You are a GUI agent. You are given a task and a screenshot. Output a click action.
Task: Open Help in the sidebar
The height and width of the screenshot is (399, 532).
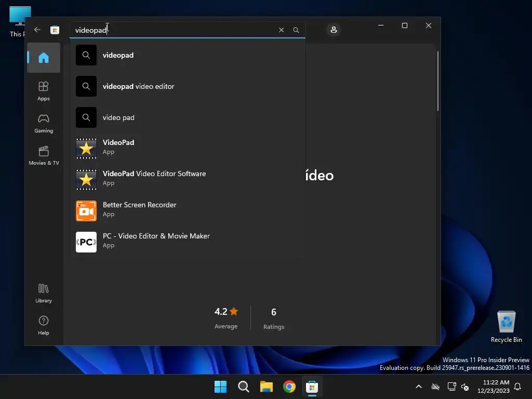coord(44,325)
